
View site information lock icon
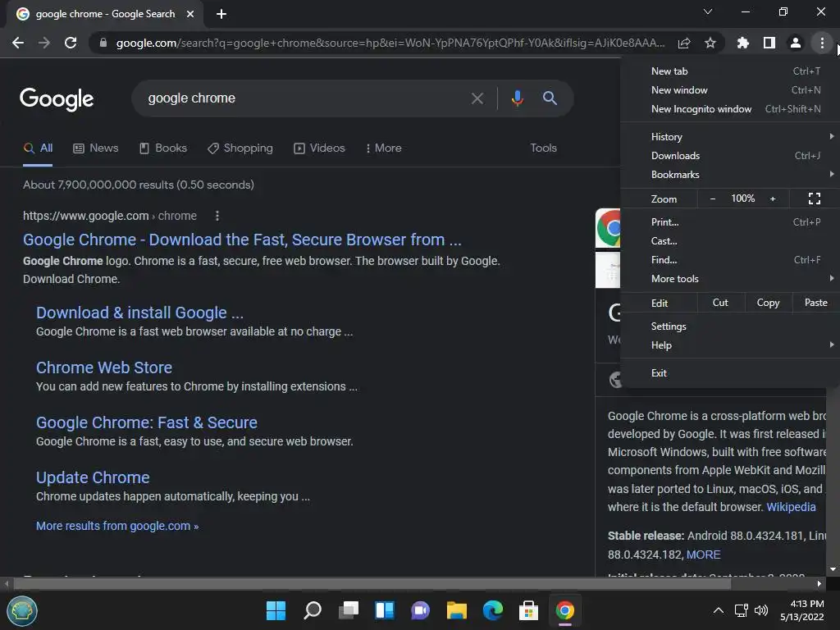coord(103,43)
